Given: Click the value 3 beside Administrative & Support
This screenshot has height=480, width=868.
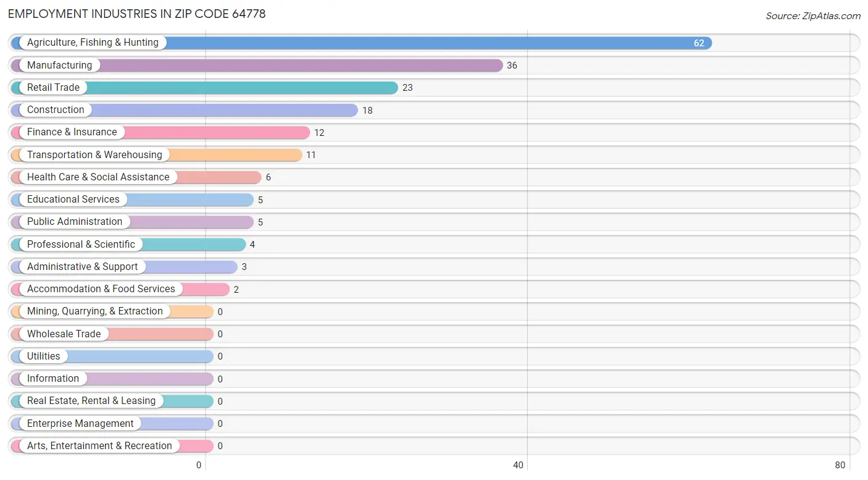Looking at the screenshot, I should [x=244, y=267].
